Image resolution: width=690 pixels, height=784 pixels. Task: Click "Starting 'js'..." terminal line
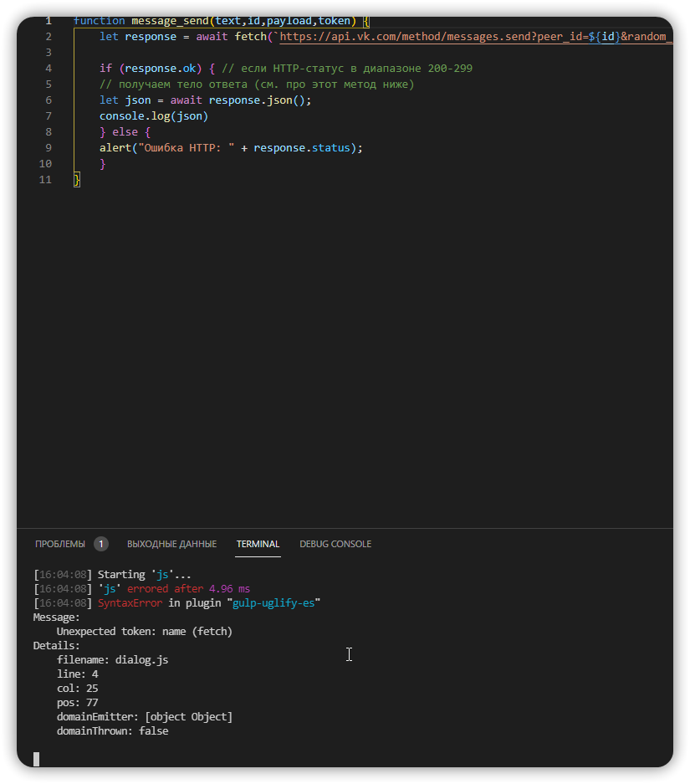click(x=145, y=575)
